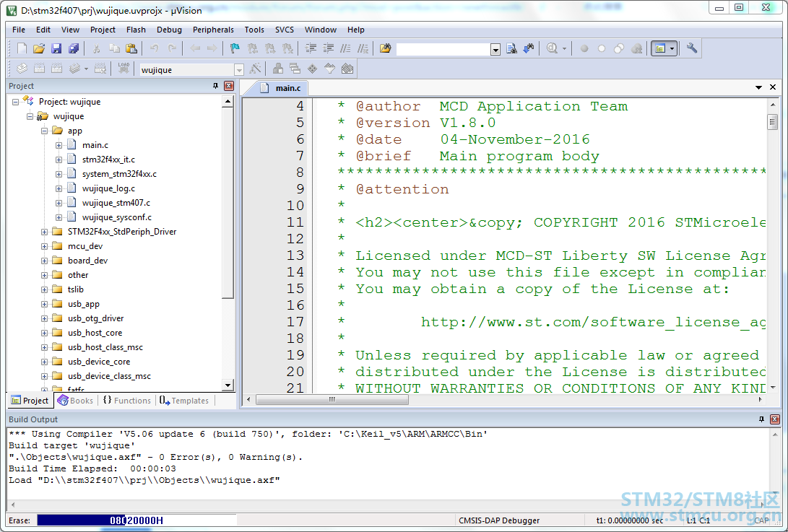This screenshot has width=788, height=532.
Task: Click the Find document search icon
Action: [x=511, y=49]
